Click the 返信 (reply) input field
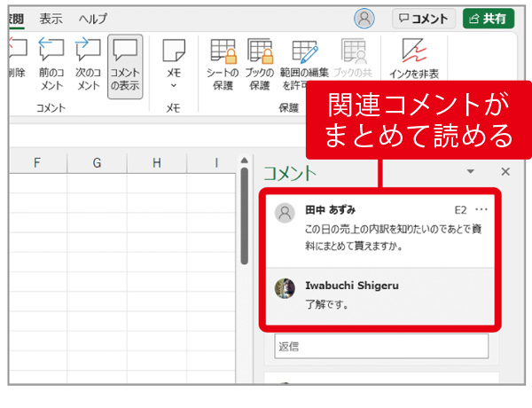 [x=381, y=346]
